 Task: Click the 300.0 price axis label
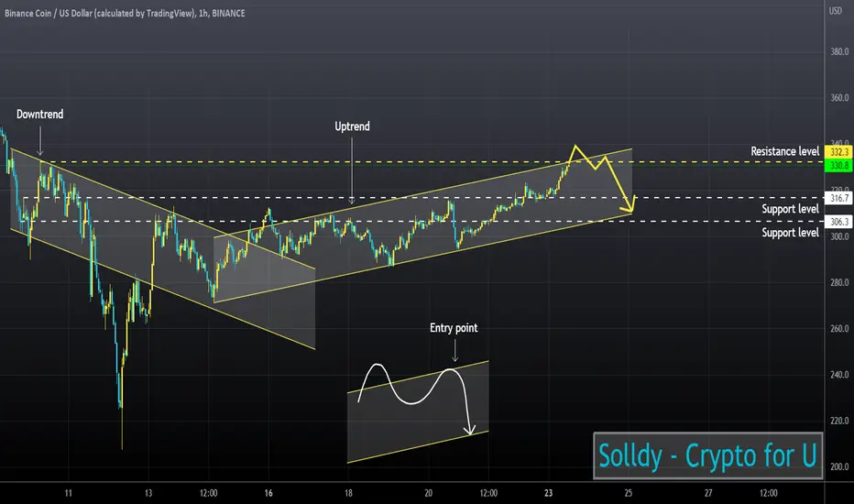click(x=839, y=236)
